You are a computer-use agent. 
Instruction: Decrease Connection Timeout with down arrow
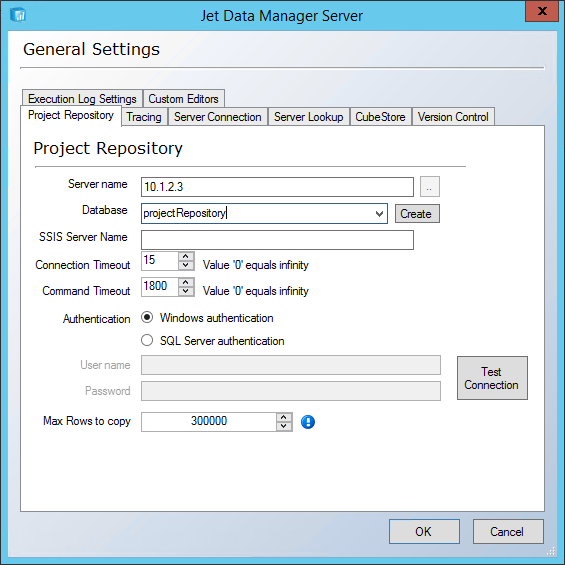tap(186, 266)
